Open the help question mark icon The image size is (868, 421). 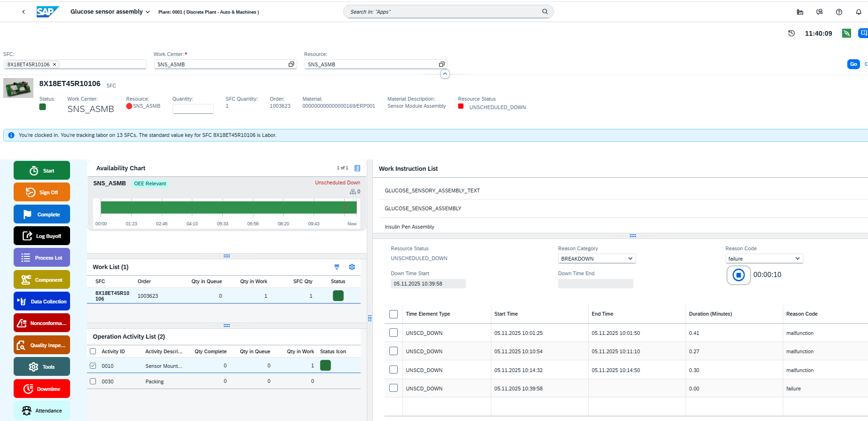pyautogui.click(x=839, y=12)
